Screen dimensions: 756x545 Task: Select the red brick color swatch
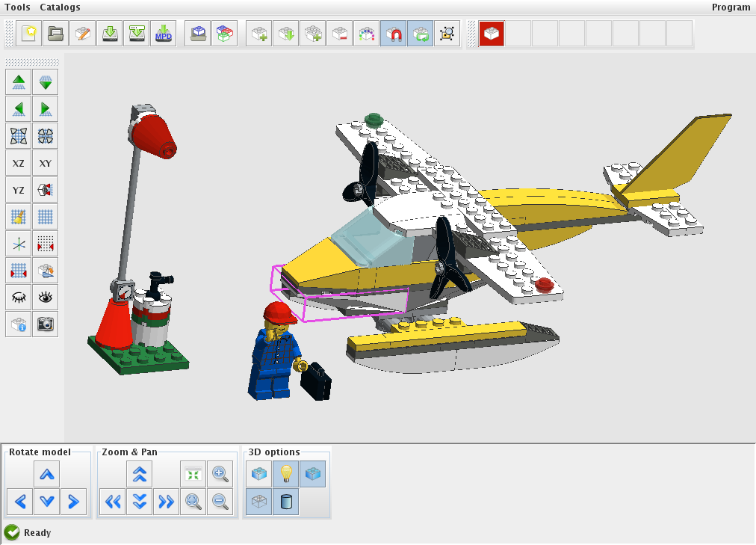pos(492,34)
